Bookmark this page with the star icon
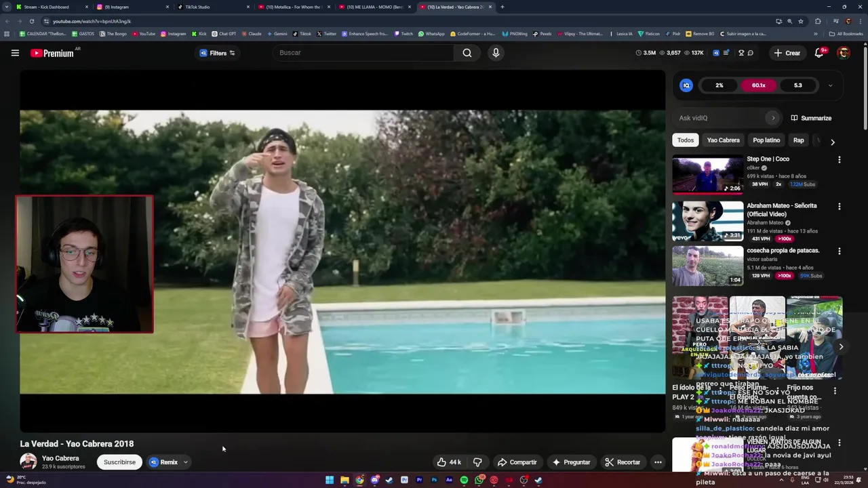Viewport: 868px width, 488px height. 801,21
